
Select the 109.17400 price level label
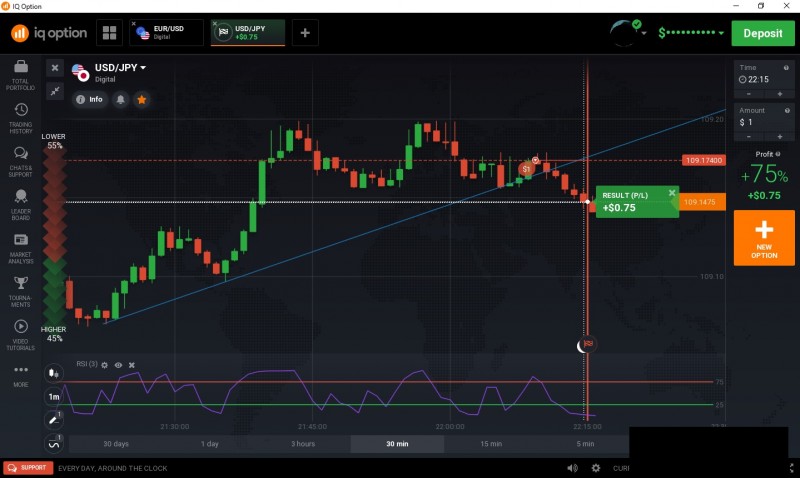pyautogui.click(x=704, y=160)
